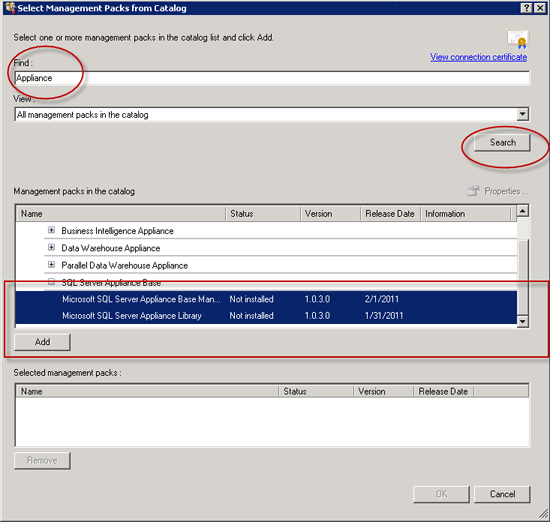Sort catalog list by Version column header

(x=330, y=214)
